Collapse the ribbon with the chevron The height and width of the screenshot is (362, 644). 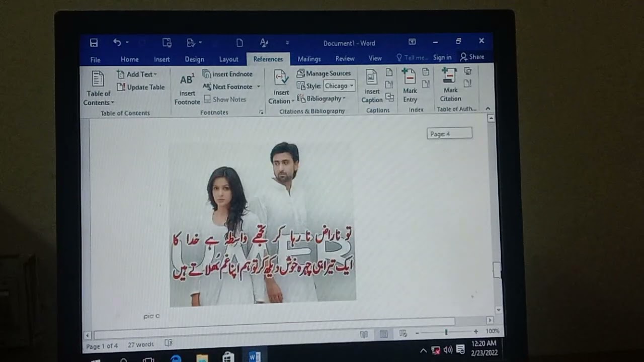[x=488, y=109]
